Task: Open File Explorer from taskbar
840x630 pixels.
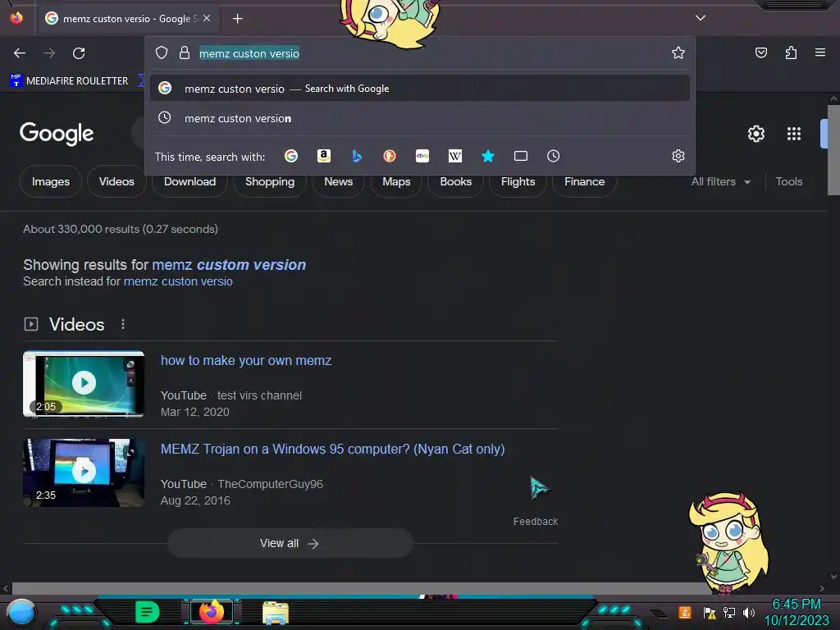Action: click(x=276, y=613)
